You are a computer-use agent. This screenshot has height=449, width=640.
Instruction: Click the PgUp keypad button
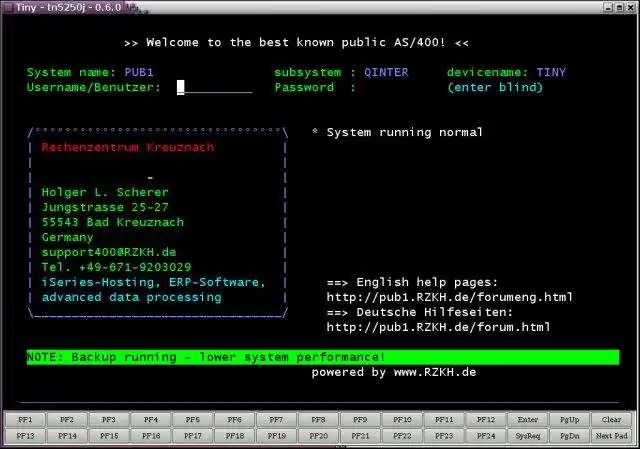(570, 420)
